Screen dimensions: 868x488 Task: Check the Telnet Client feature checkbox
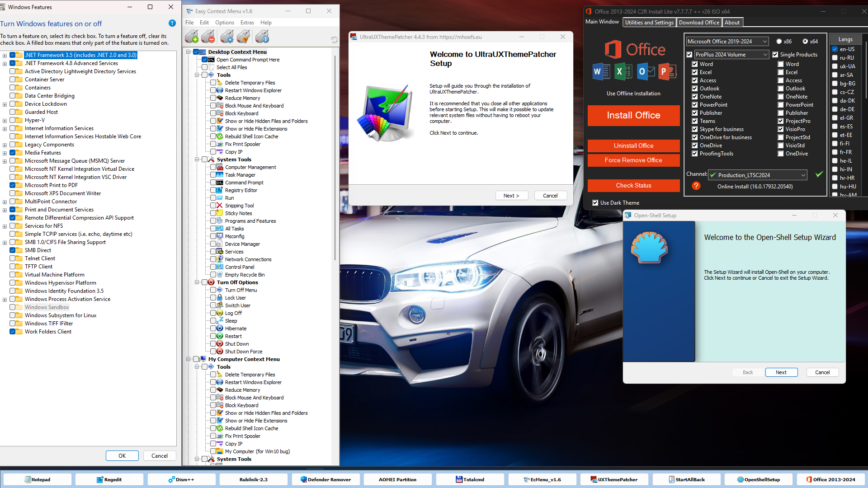coord(13,258)
